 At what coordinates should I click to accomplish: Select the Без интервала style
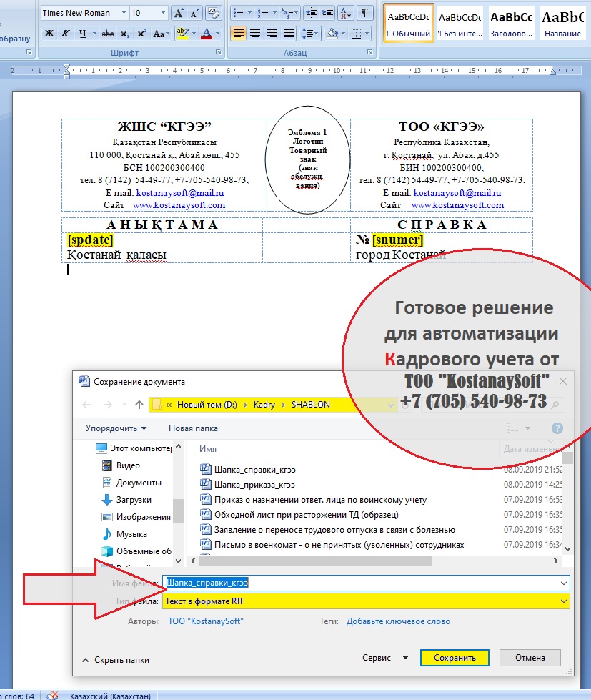click(460, 24)
